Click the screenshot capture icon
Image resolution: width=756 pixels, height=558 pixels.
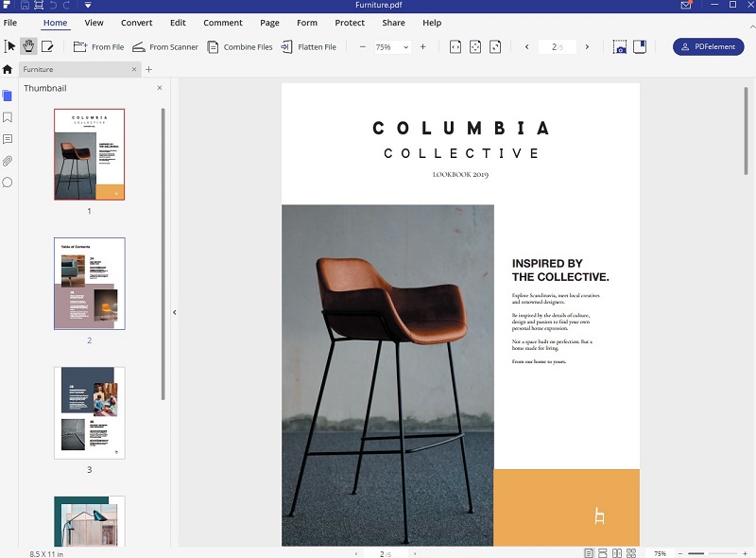pyautogui.click(x=619, y=46)
